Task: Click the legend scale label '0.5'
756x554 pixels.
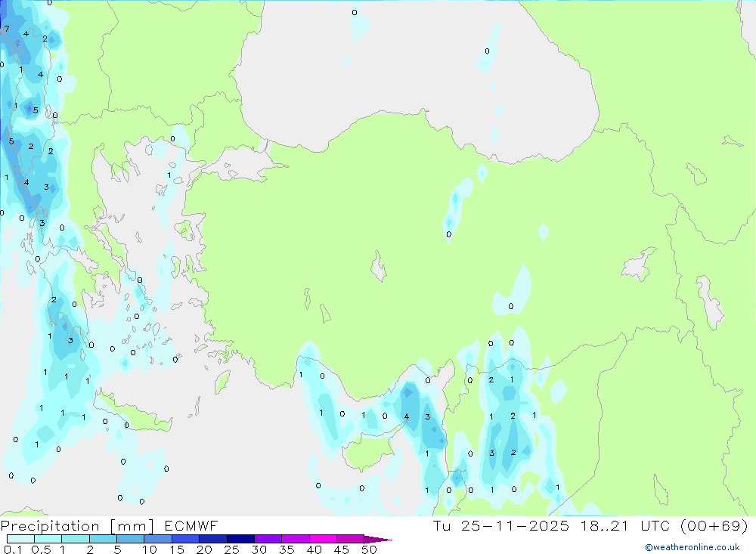Action: (x=42, y=549)
